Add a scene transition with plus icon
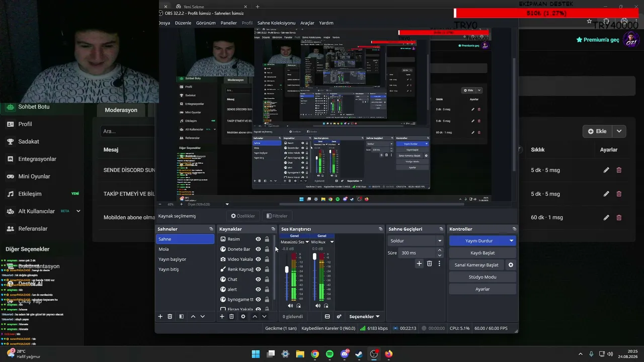Screen dimensions: 644x362 click(419, 263)
